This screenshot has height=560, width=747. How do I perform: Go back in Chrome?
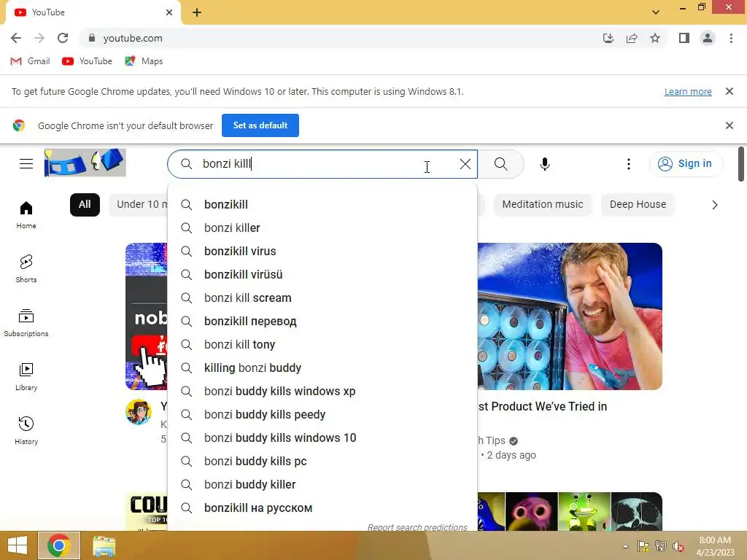tap(16, 38)
